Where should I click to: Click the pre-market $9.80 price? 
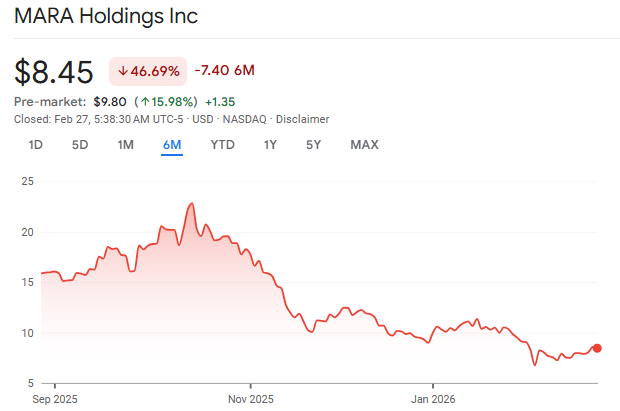pos(109,102)
